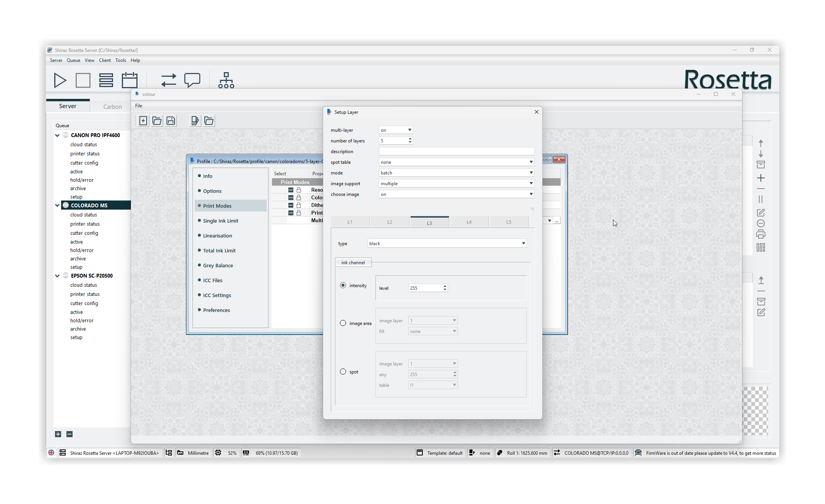Select the intensity radio button

343,285
